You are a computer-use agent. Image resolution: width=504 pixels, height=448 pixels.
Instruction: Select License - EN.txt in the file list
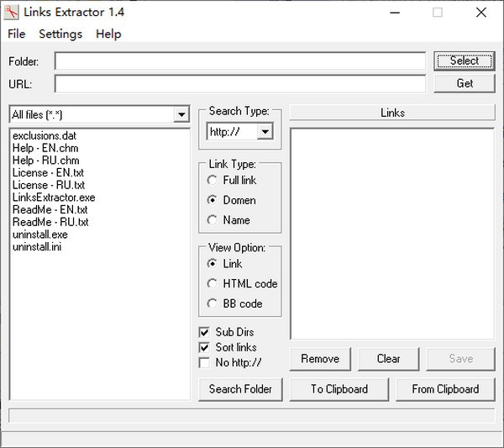(x=48, y=172)
